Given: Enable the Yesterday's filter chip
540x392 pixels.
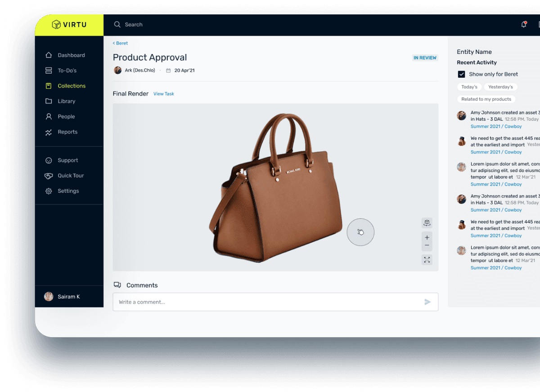Looking at the screenshot, I should click(x=501, y=87).
